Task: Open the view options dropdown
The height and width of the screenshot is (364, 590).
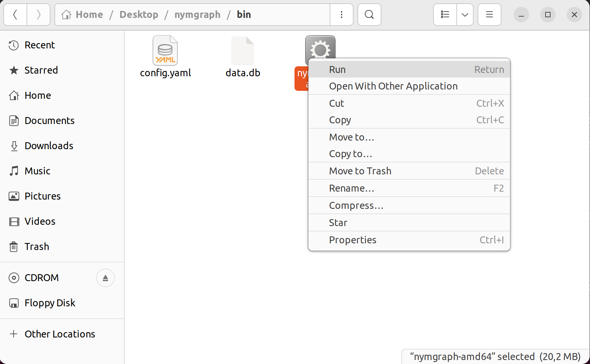Action: coord(465,15)
